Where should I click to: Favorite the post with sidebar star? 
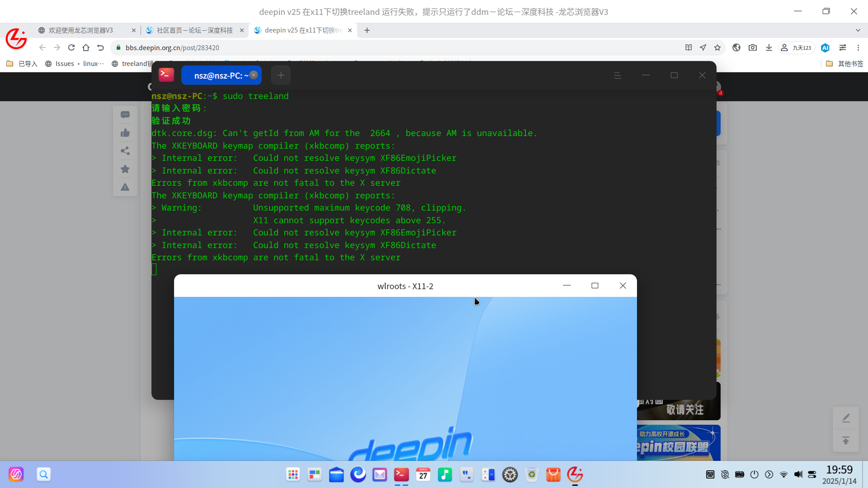pyautogui.click(x=125, y=169)
